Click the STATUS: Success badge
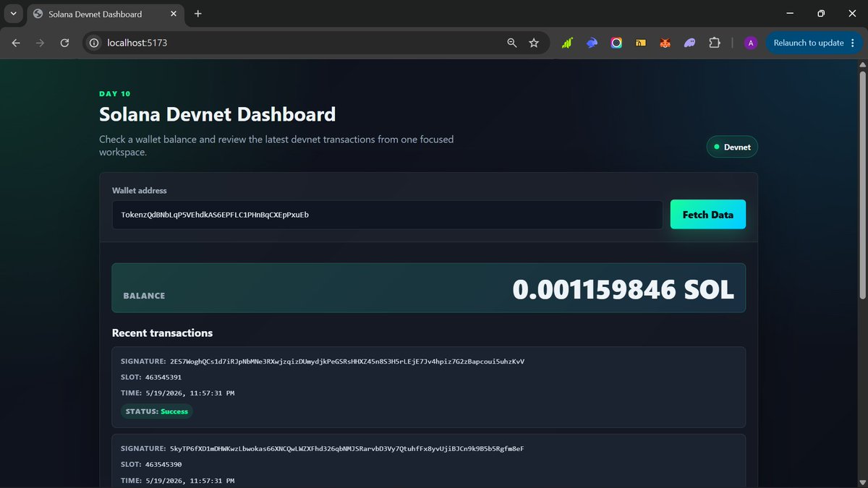 [x=157, y=411]
